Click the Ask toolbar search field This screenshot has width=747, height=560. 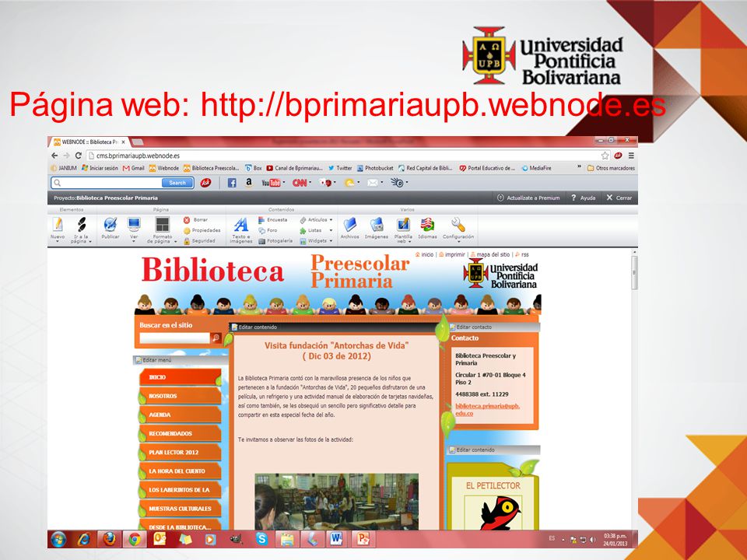[107, 183]
